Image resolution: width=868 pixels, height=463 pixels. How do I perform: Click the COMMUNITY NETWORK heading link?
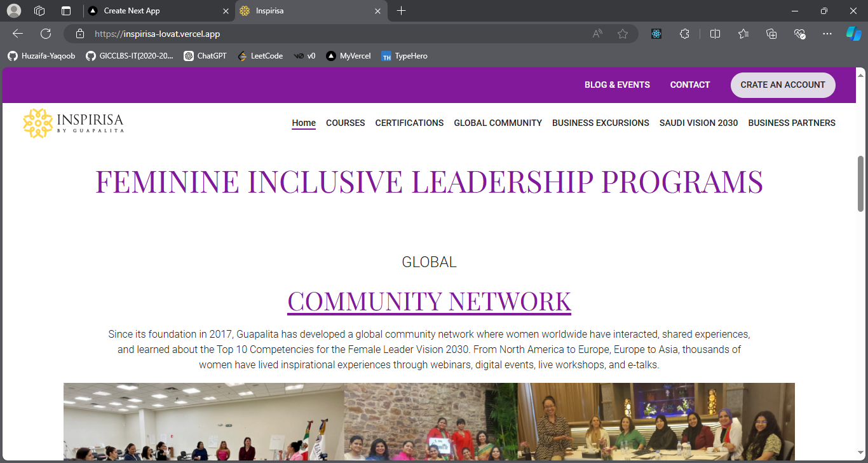(430, 301)
